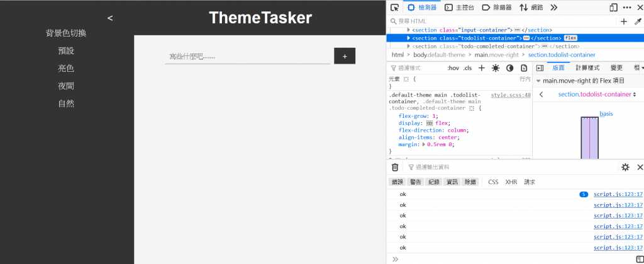Toggle selector highlighter for .todo-completed-container rule
Screen dimensions: 644x264
[472, 108]
